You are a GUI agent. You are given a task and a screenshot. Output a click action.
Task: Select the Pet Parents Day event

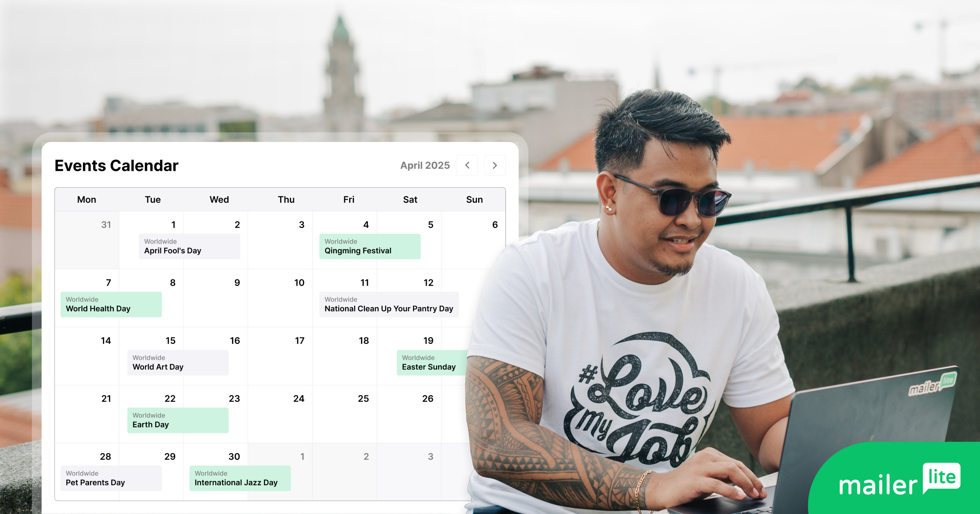point(110,478)
